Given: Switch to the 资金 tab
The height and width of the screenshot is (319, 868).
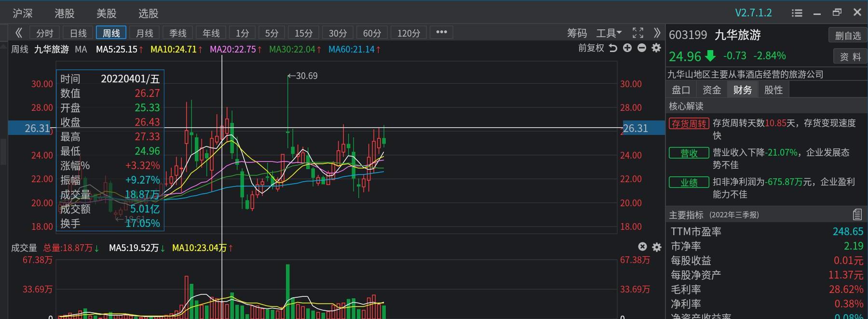Looking at the screenshot, I should (x=712, y=90).
